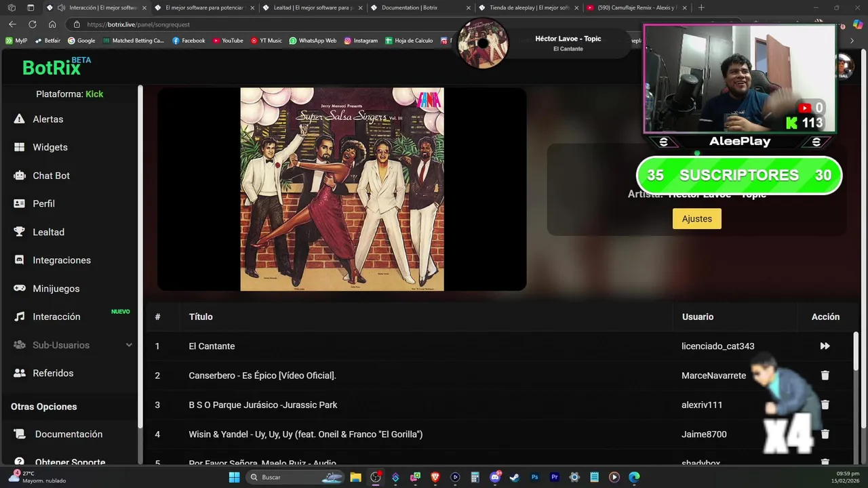The image size is (868, 488).
Task: Open the YT Music bookmark
Action: 266,41
